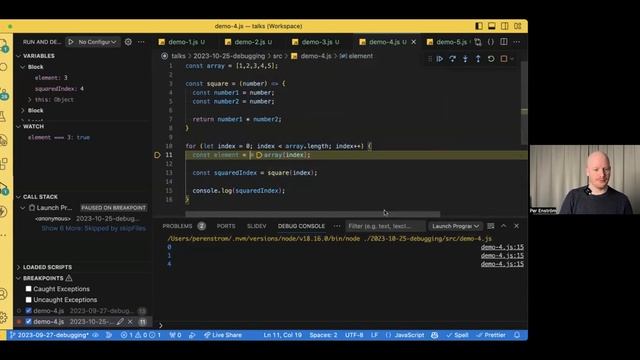
Task: Open the PORTS panel tab
Action: [x=226, y=226]
